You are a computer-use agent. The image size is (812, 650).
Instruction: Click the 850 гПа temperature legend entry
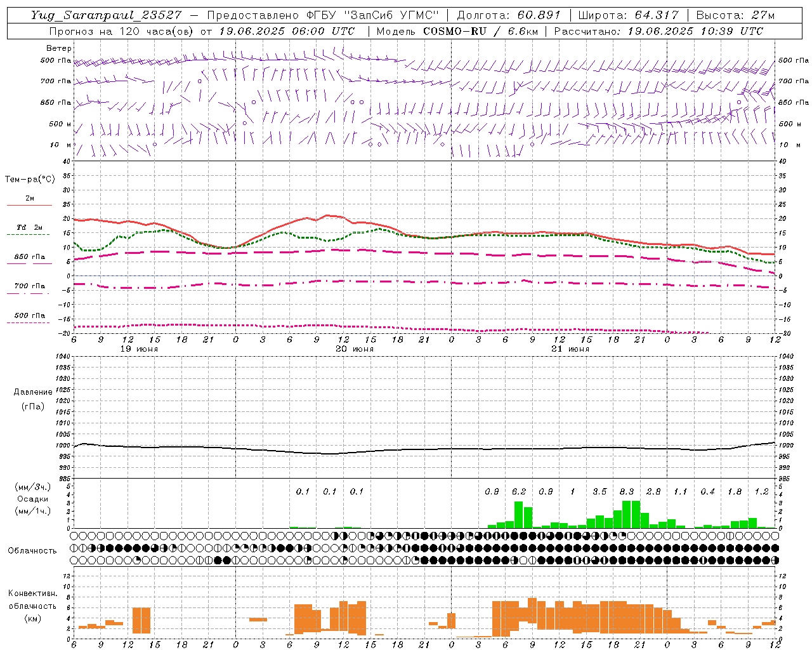click(x=30, y=257)
